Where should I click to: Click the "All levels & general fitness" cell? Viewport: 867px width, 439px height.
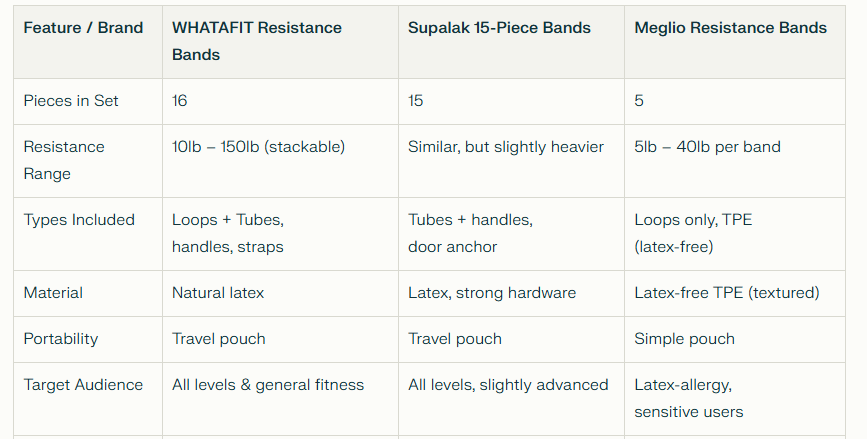click(x=268, y=385)
